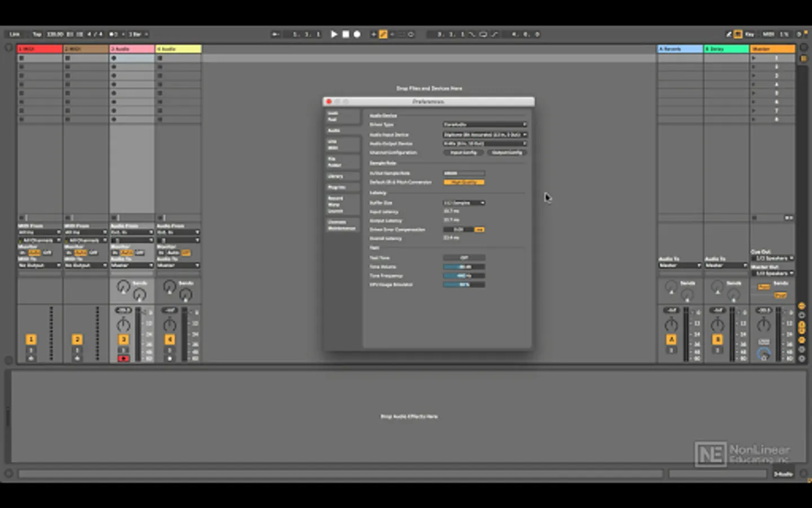Set track 4 monitor to Auto
This screenshot has width=812, height=508.
tap(173, 253)
